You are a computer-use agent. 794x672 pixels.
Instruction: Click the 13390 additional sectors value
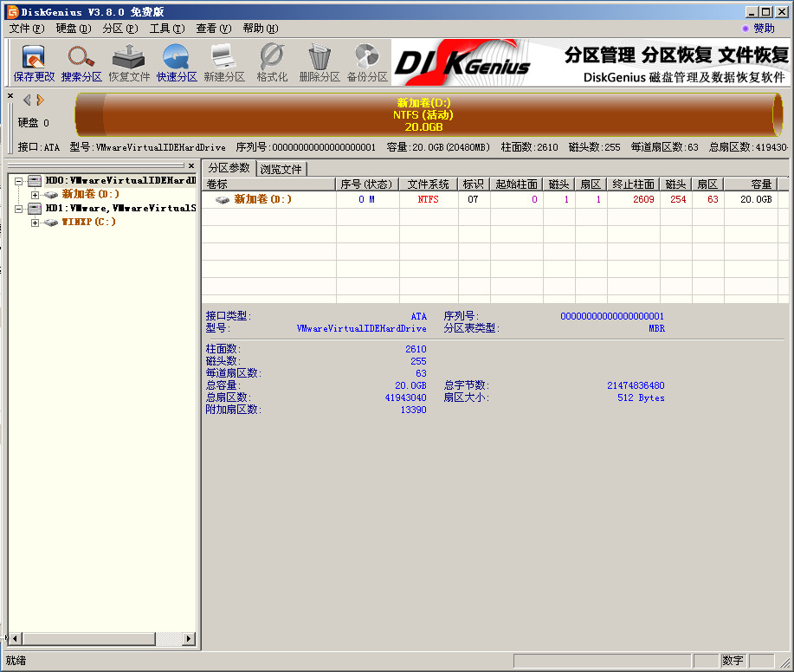click(x=413, y=410)
